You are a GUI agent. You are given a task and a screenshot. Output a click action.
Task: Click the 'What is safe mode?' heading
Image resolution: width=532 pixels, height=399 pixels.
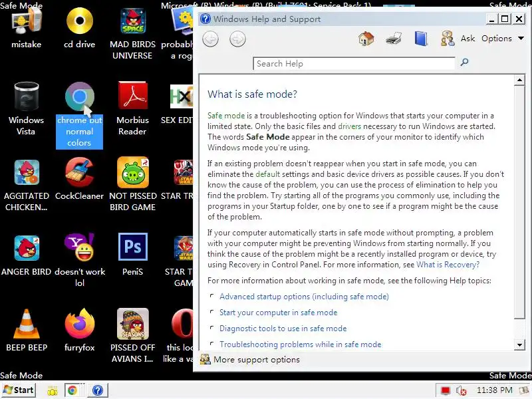[252, 94]
